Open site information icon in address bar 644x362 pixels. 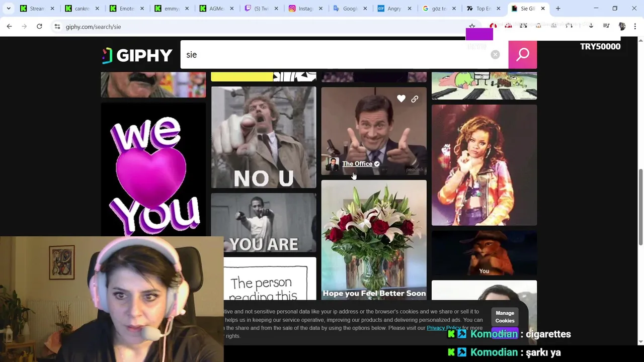(x=57, y=27)
